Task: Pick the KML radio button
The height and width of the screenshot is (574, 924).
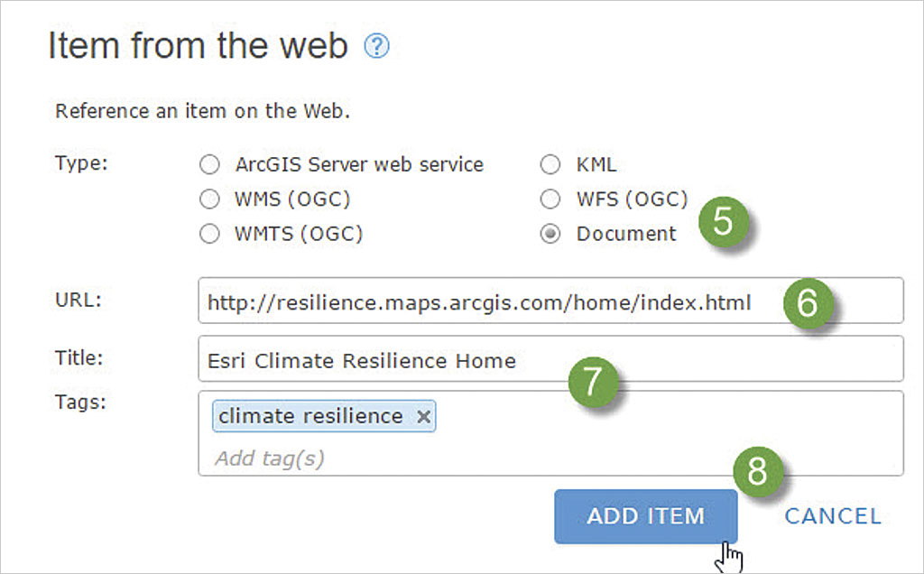Action: 550,165
